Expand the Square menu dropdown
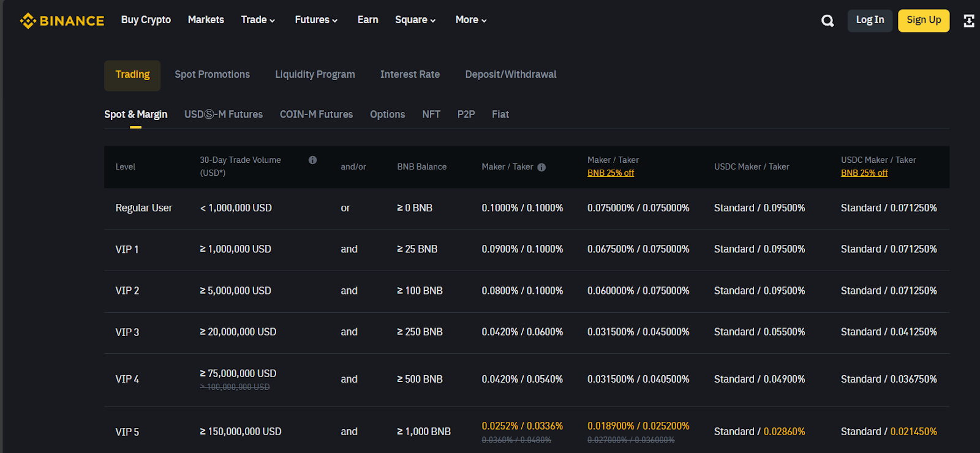Viewport: 980px width, 453px height. [x=415, y=20]
